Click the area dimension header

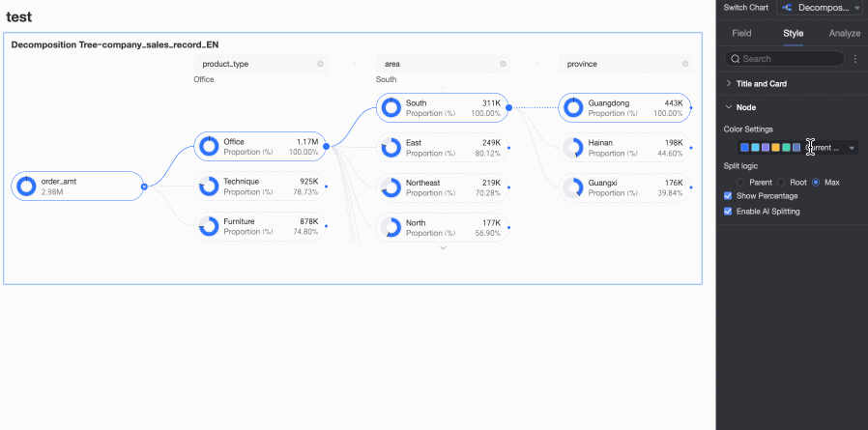(444, 64)
